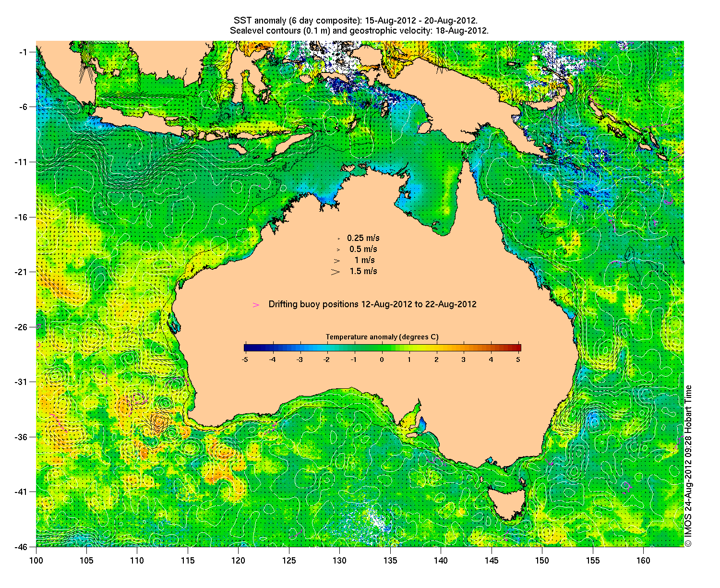
Task: Click the longitude axis label '110'
Action: (x=137, y=561)
